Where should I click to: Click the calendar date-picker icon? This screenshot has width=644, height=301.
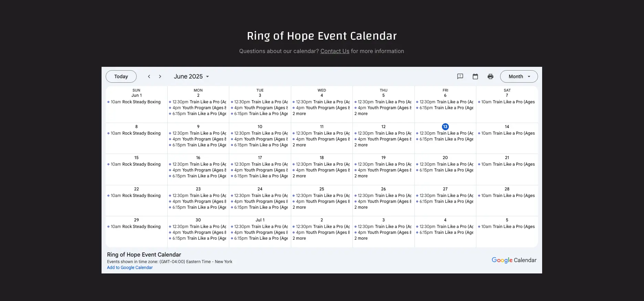click(475, 76)
